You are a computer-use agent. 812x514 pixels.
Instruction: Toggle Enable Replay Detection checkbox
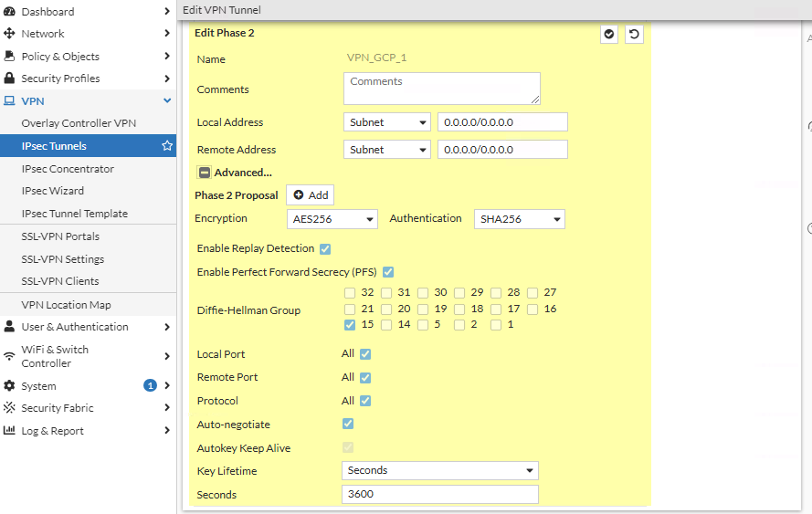coord(325,249)
